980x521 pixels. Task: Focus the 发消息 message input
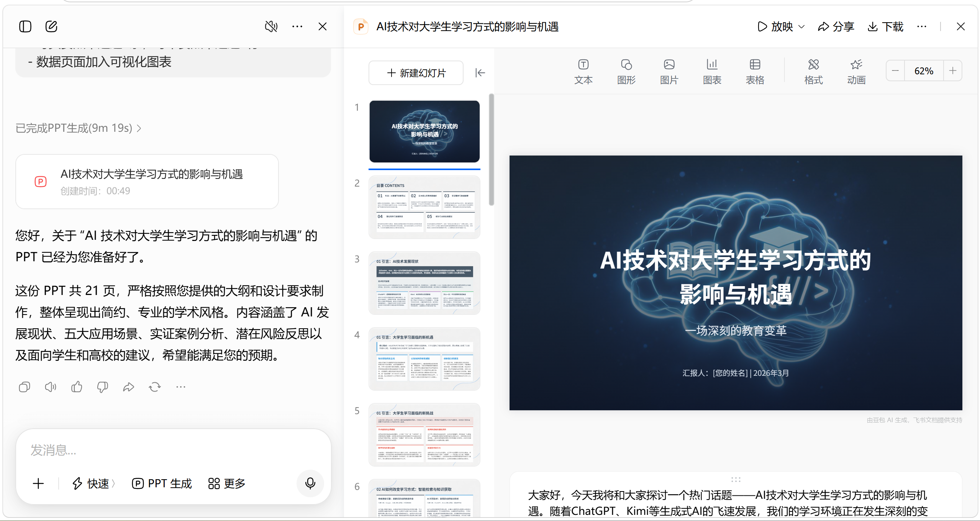coord(173,450)
